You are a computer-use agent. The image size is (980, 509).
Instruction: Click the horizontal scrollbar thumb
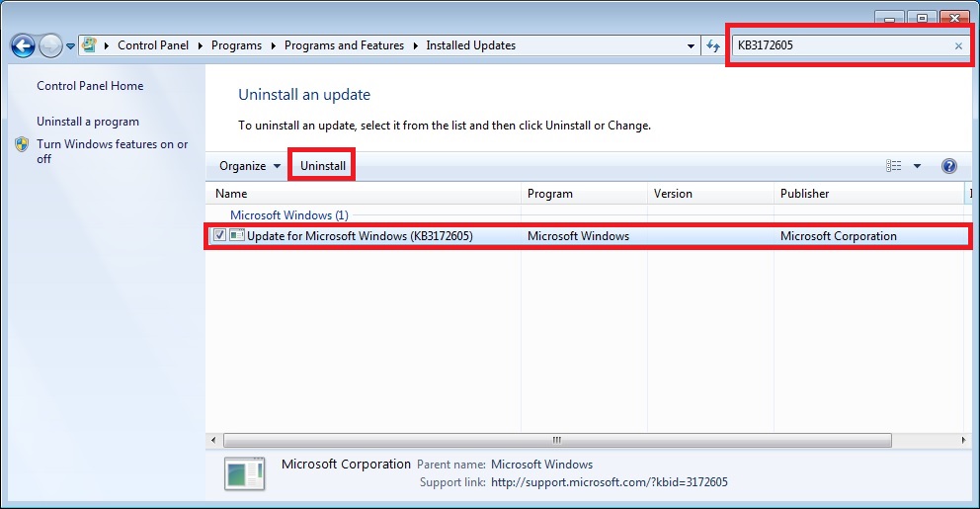pos(557,440)
